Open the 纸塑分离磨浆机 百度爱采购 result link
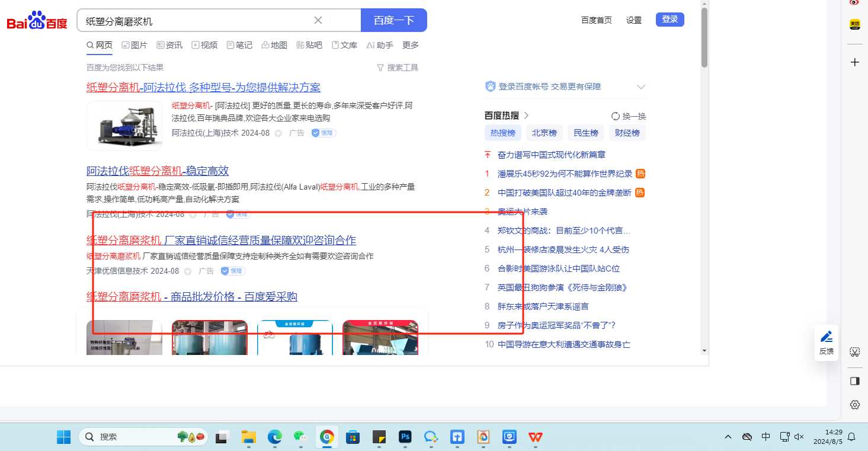This screenshot has width=868, height=451. pyautogui.click(x=192, y=296)
